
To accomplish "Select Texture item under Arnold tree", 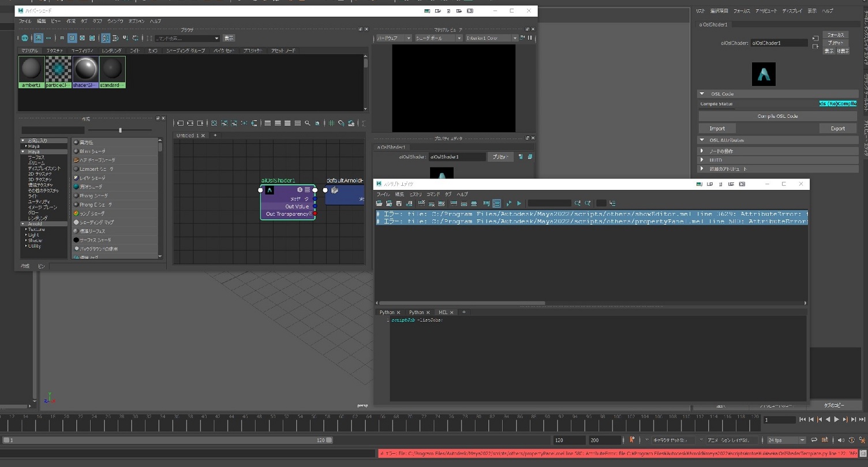I will [x=36, y=229].
